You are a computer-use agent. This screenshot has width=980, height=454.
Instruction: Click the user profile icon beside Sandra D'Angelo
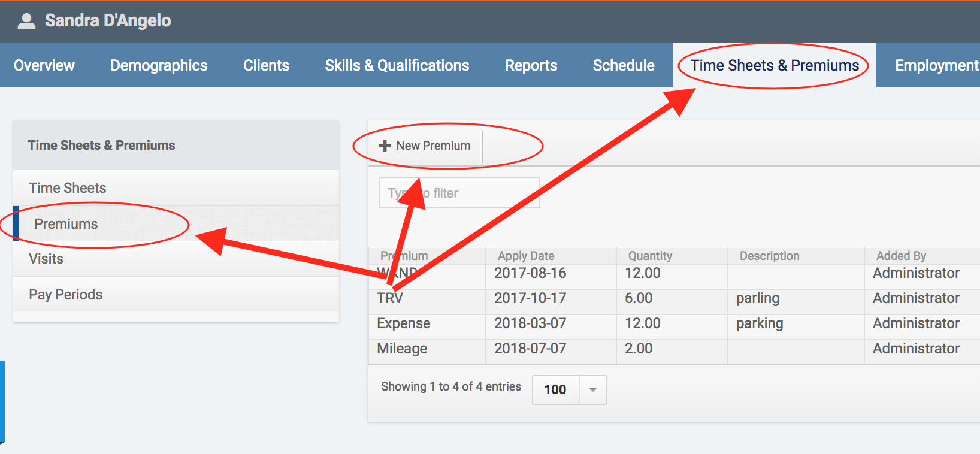click(x=26, y=21)
